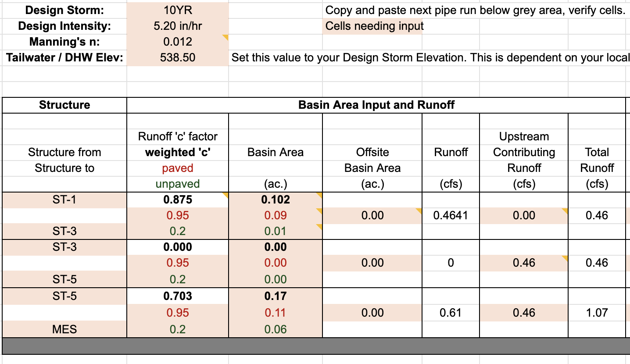Select the ST-5 cell beside the 0.703 weighted c

tap(64, 296)
